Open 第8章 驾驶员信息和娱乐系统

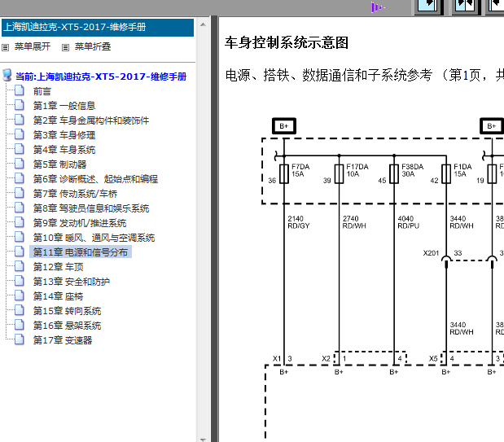tap(91, 208)
